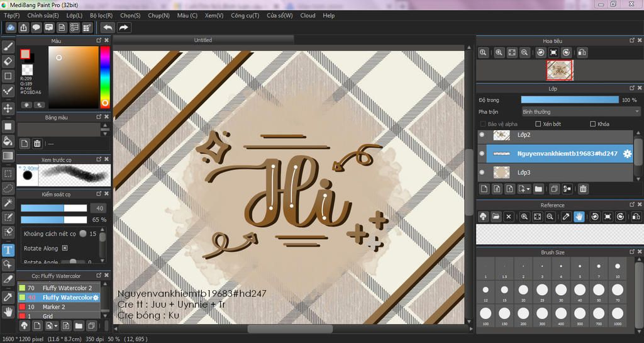
Task: Duplicate the current layer
Action: (x=554, y=189)
